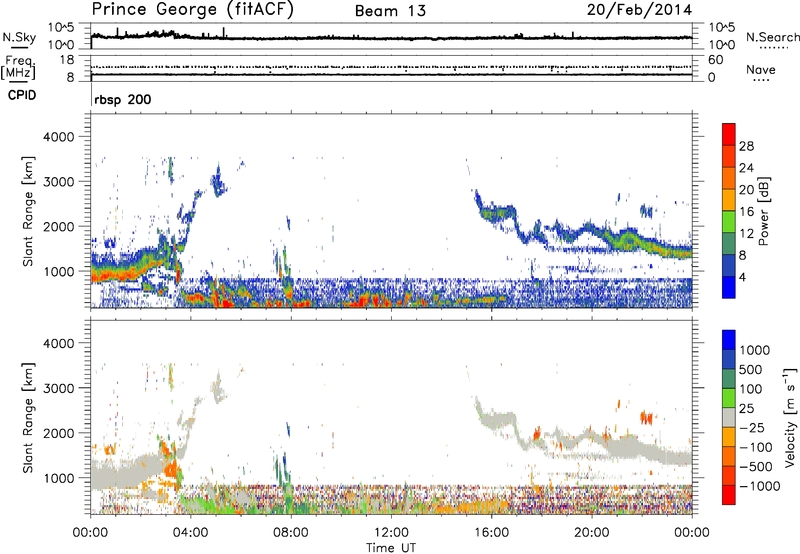Click the 08:00 time axis tick label
The width and height of the screenshot is (800, 554).
(291, 533)
